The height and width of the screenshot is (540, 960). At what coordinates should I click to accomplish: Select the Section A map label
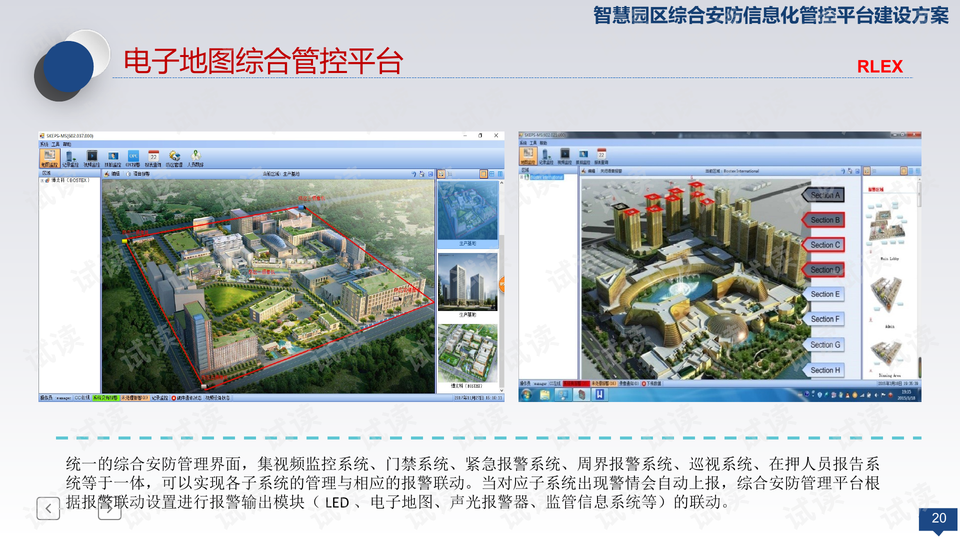[x=826, y=195]
